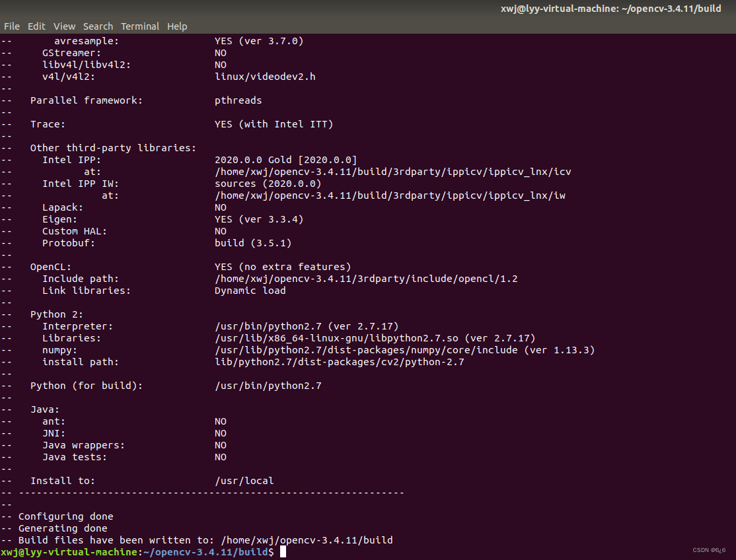Click the shell prompt cursor block
This screenshot has width=736, height=560.
click(283, 552)
